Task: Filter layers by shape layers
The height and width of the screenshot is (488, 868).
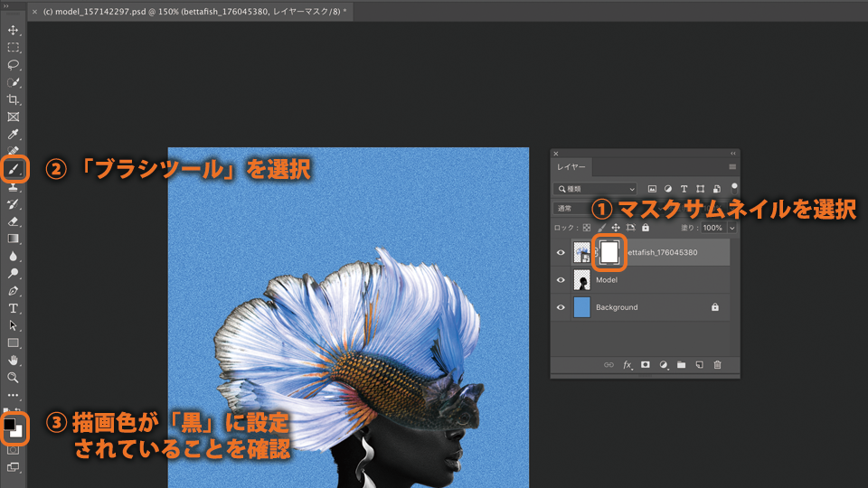Action: tap(700, 189)
